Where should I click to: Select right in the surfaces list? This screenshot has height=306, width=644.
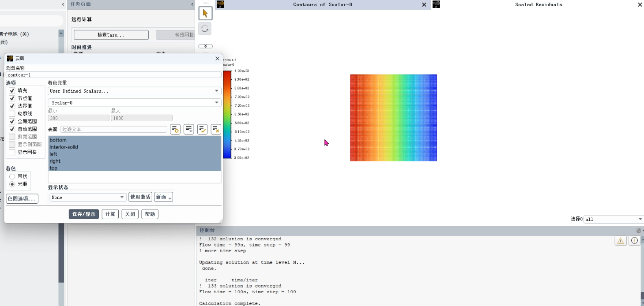(134, 161)
